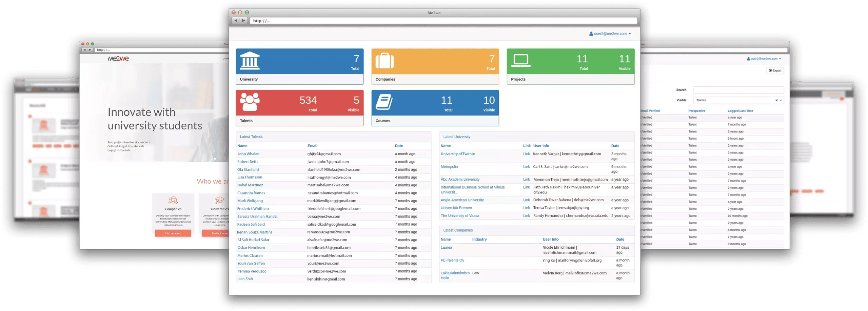Viewport: 868px width, 311px height.
Task: Clear the Talents selection in Visible filter
Action: [776, 100]
